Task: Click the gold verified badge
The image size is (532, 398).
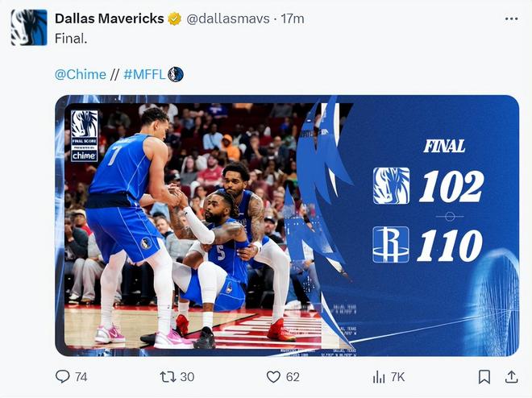Action: click(174, 19)
